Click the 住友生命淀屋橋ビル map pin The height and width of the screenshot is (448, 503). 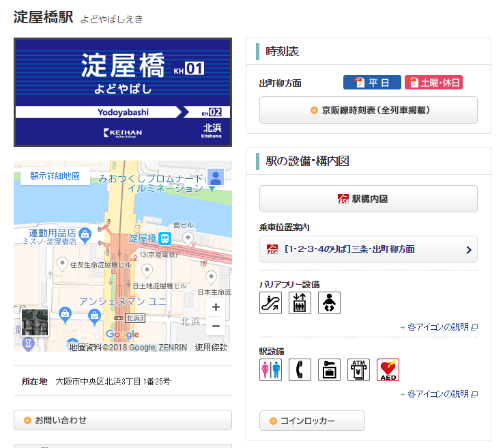62,264
